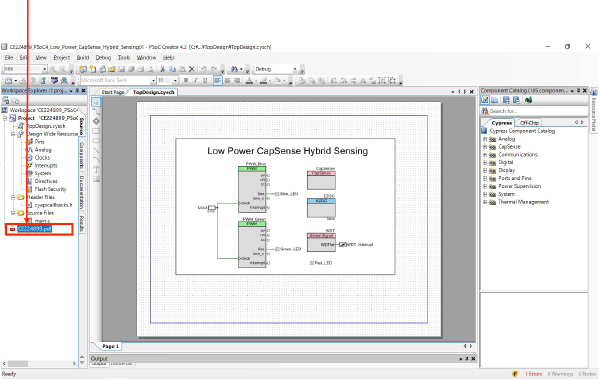600x380 pixels.
Task: Select main.c in Source Files
Action: [x=42, y=221]
